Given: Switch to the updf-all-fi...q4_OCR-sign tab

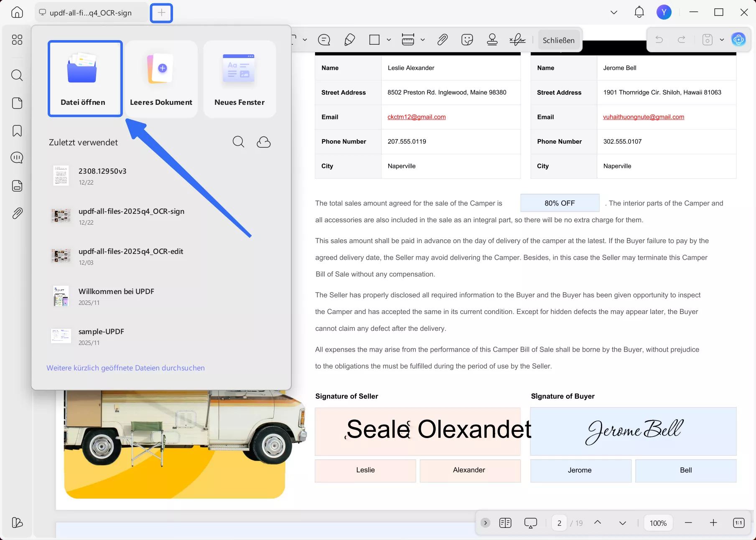Looking at the screenshot, I should (91, 13).
